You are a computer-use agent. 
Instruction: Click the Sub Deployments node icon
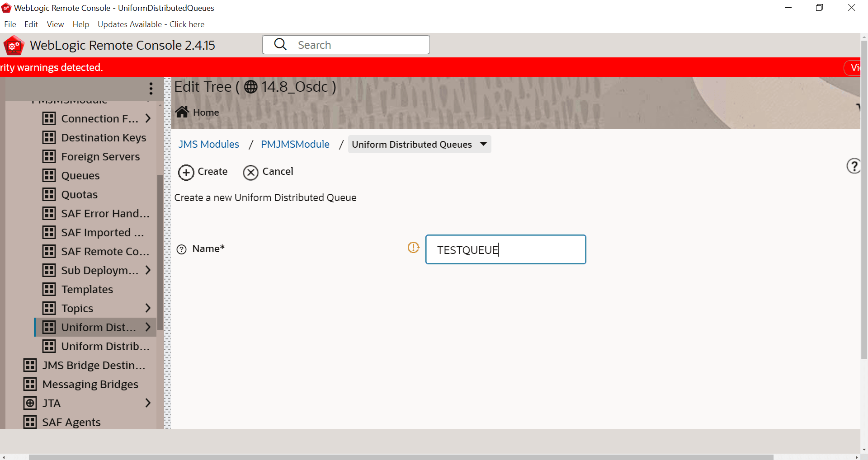coord(49,270)
